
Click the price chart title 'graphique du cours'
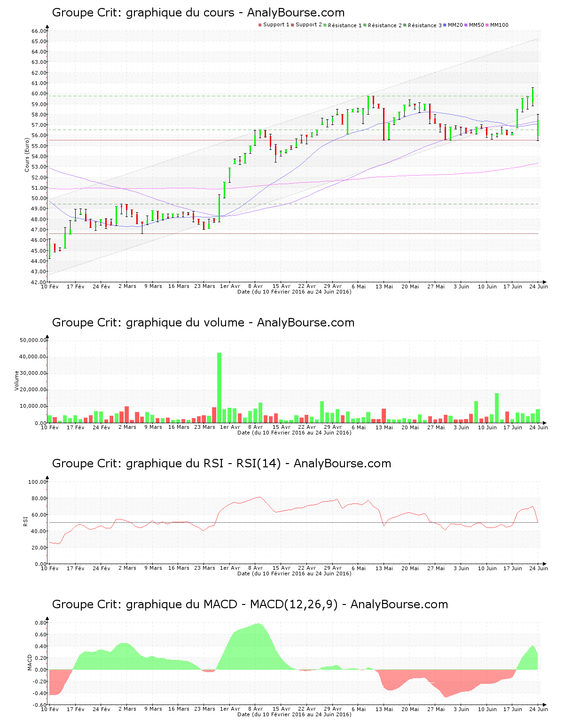click(x=180, y=13)
